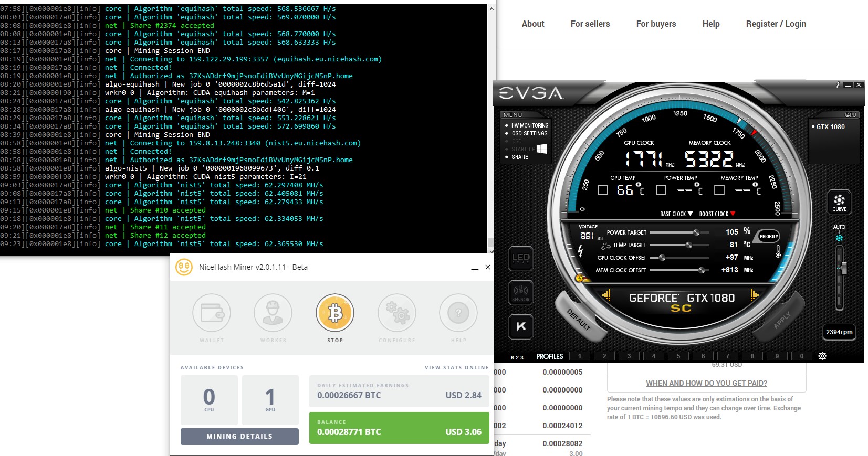The width and height of the screenshot is (868, 456).
Task: Select HW MONITORING in EVGA menu
Action: [x=529, y=125]
